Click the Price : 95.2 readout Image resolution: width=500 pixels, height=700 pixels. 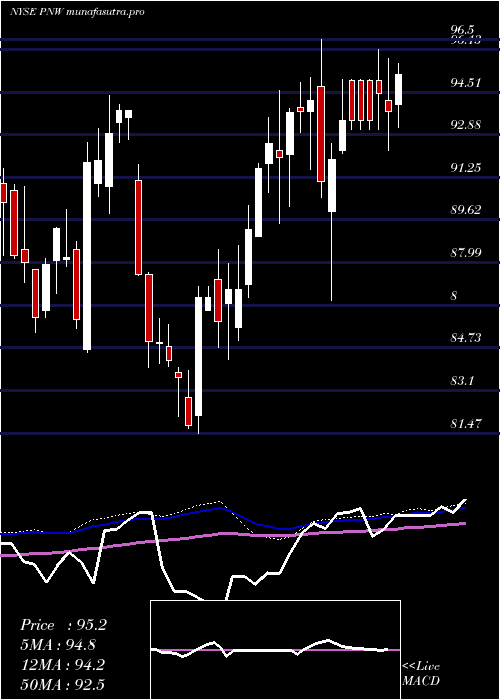(x=63, y=625)
